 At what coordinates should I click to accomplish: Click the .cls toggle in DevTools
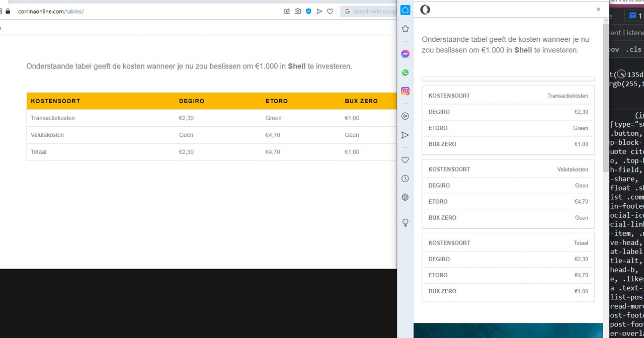(x=633, y=49)
